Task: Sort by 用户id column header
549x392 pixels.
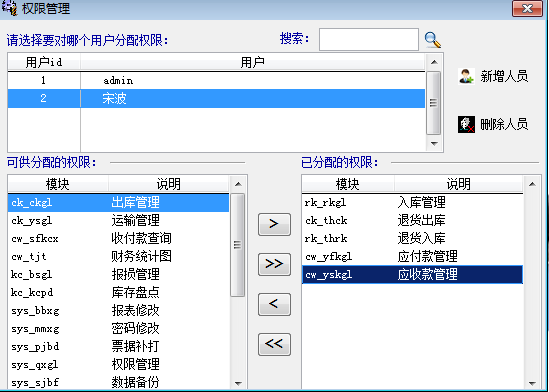Action: tap(44, 62)
